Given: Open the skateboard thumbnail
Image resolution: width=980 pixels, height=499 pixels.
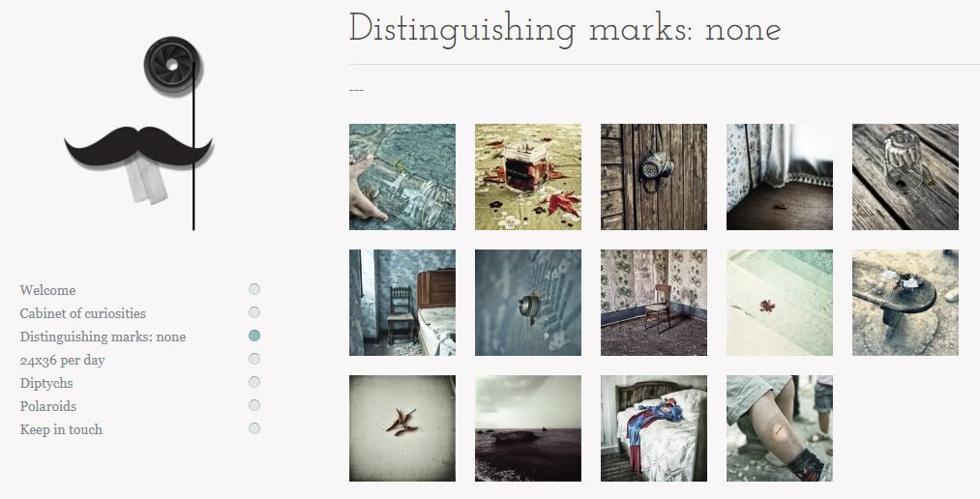Looking at the screenshot, I should (x=905, y=303).
